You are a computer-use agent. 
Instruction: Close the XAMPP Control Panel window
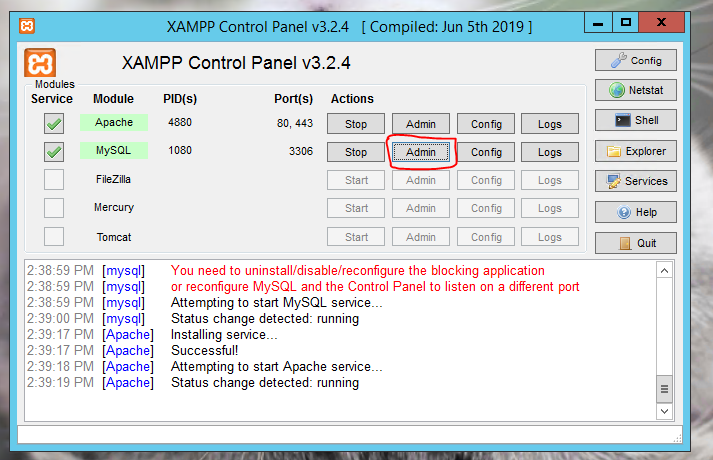tap(661, 23)
